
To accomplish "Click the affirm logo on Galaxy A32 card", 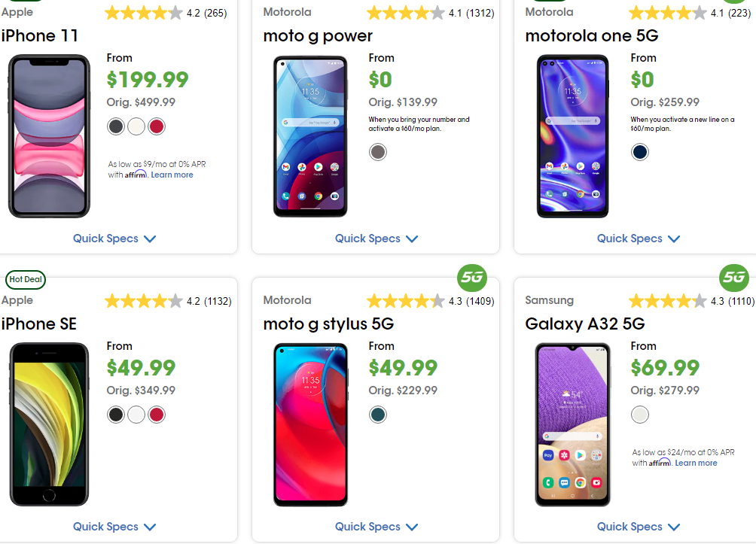I will pos(660,463).
